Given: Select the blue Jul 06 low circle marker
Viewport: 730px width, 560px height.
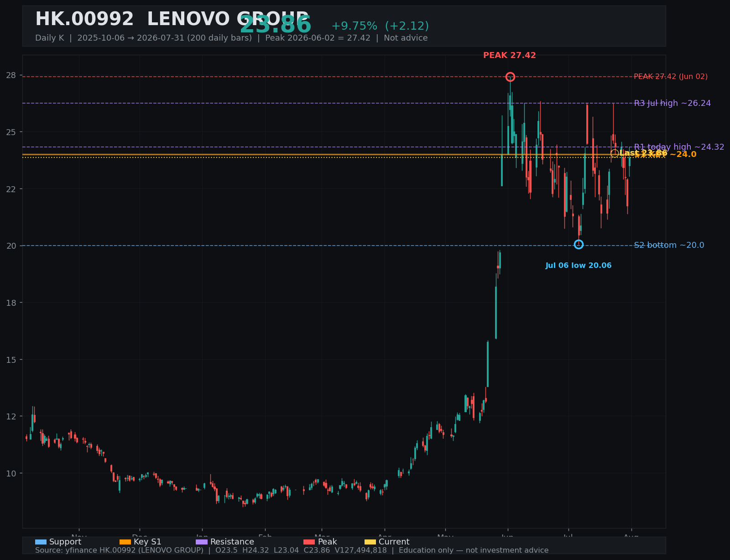Looking at the screenshot, I should (x=579, y=244).
